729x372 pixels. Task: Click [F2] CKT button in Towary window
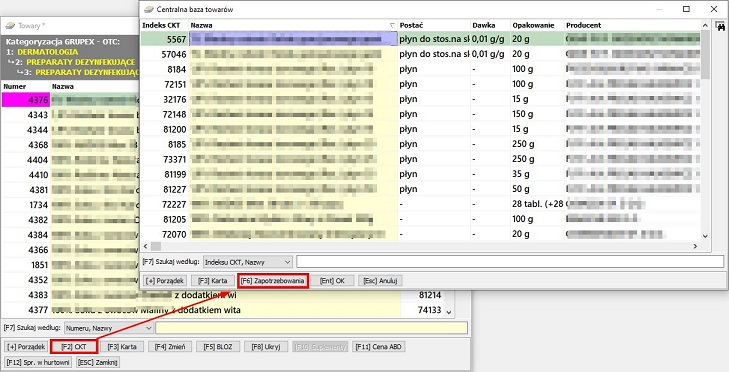pyautogui.click(x=74, y=347)
